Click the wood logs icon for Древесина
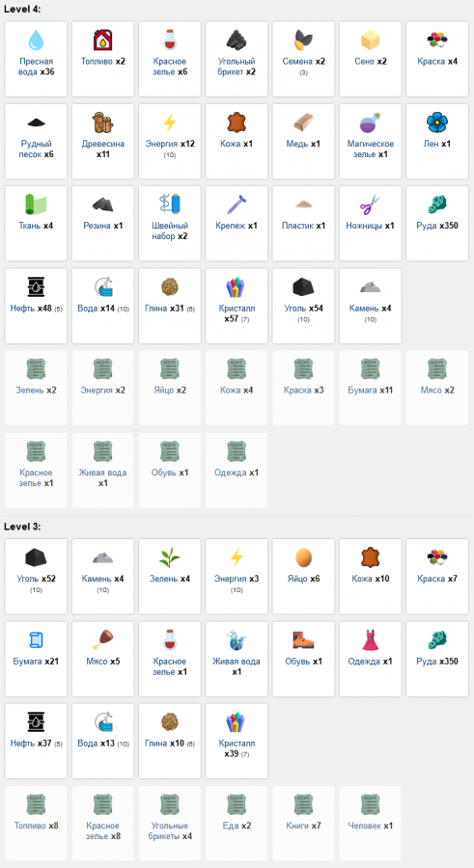474x868 pixels. (x=103, y=122)
